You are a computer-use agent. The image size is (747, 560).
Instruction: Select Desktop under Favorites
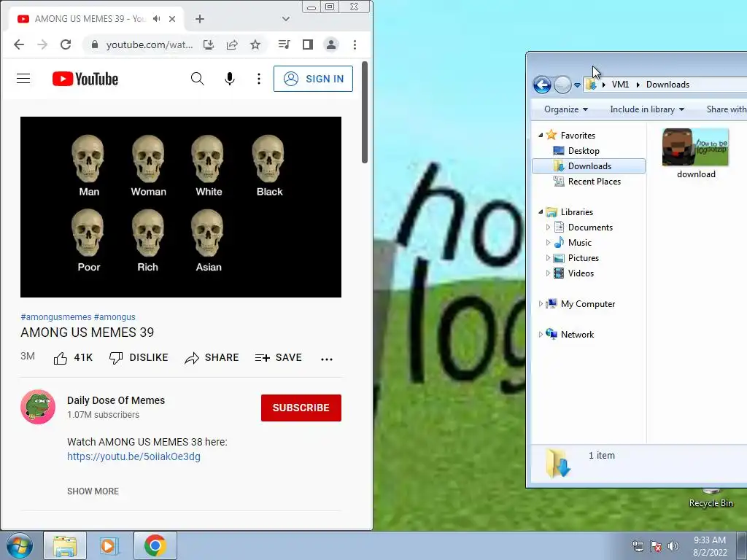[584, 151]
